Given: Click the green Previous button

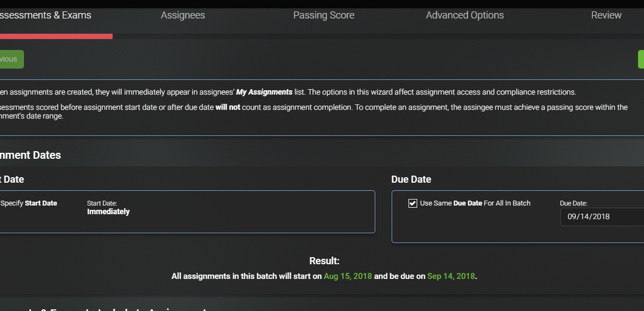Looking at the screenshot, I should point(11,59).
